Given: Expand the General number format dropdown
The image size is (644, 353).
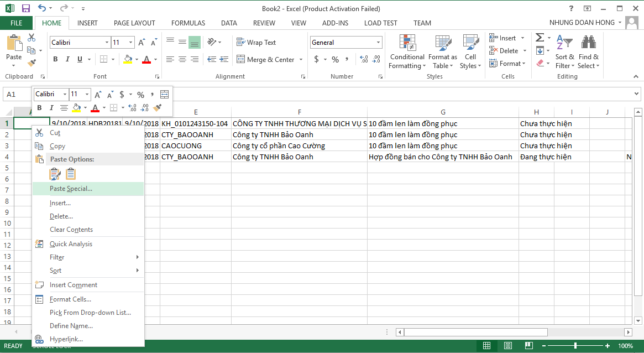Looking at the screenshot, I should [x=379, y=43].
